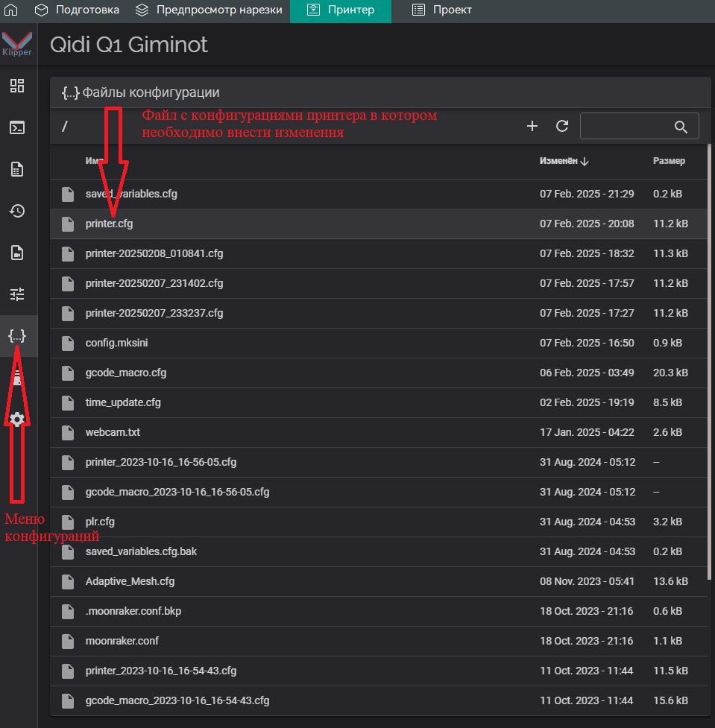
Task: Open saved_variables.cfg file
Action: (x=379, y=194)
